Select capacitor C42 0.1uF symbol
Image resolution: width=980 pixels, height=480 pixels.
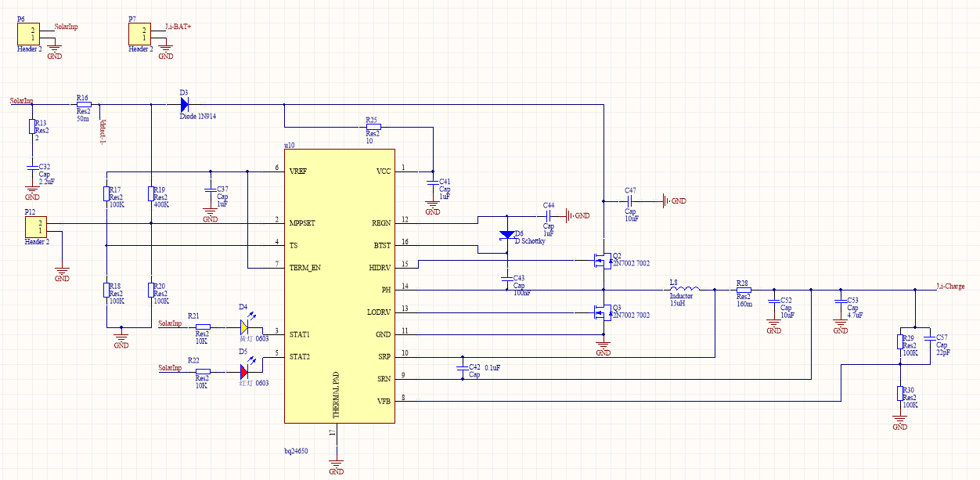[x=462, y=367]
